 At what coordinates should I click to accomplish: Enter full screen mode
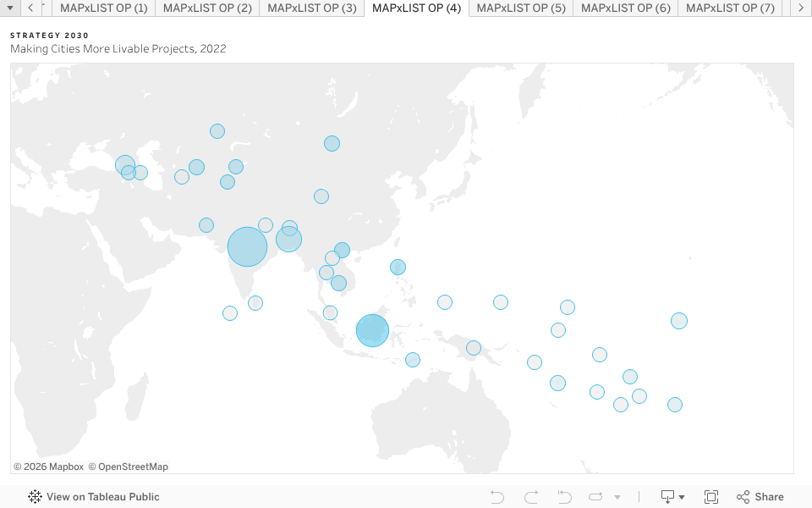[711, 497]
